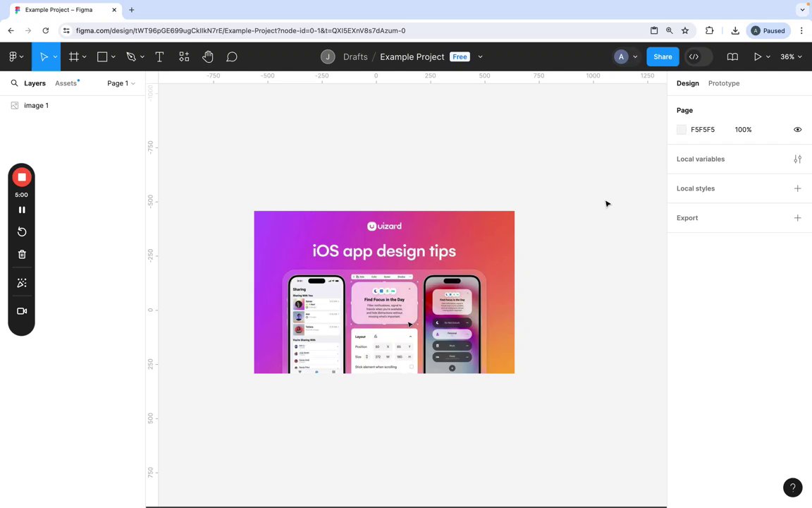
Task: Click the Example Project file name
Action: [412, 56]
